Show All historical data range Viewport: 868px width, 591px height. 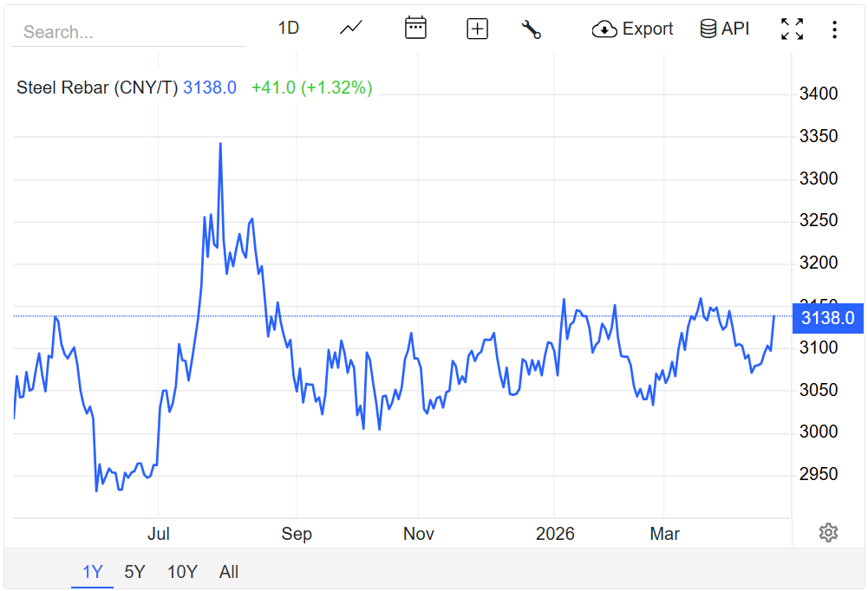pyautogui.click(x=229, y=572)
